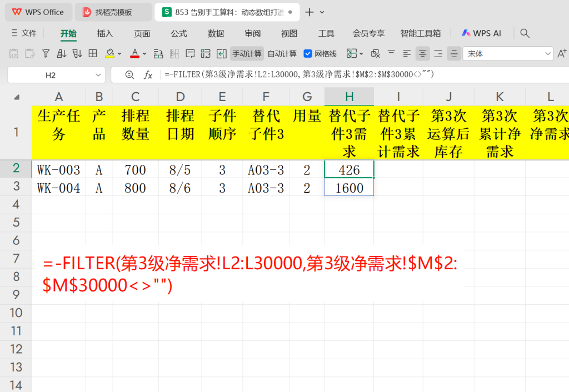Image resolution: width=569 pixels, height=392 pixels.
Task: Click the wrap text icon
Action: point(190,54)
